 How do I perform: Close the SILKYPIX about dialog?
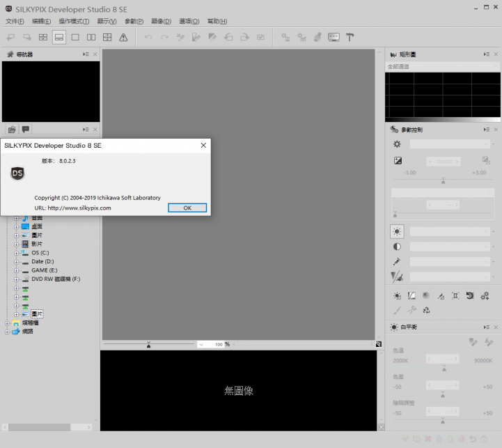tap(203, 145)
